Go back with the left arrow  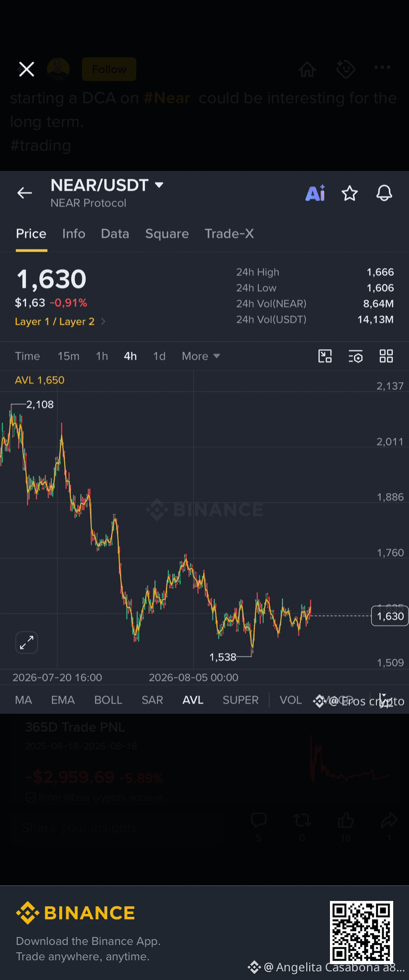[25, 193]
